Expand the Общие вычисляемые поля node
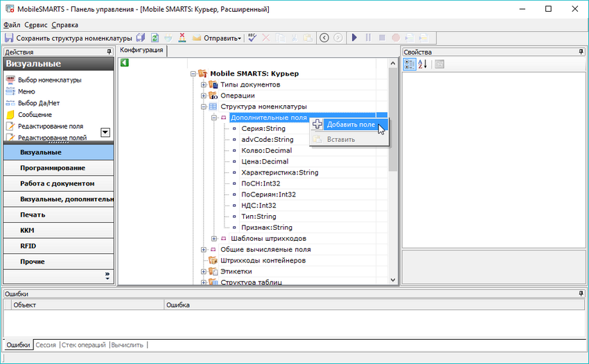This screenshot has height=364, width=589. [x=203, y=250]
